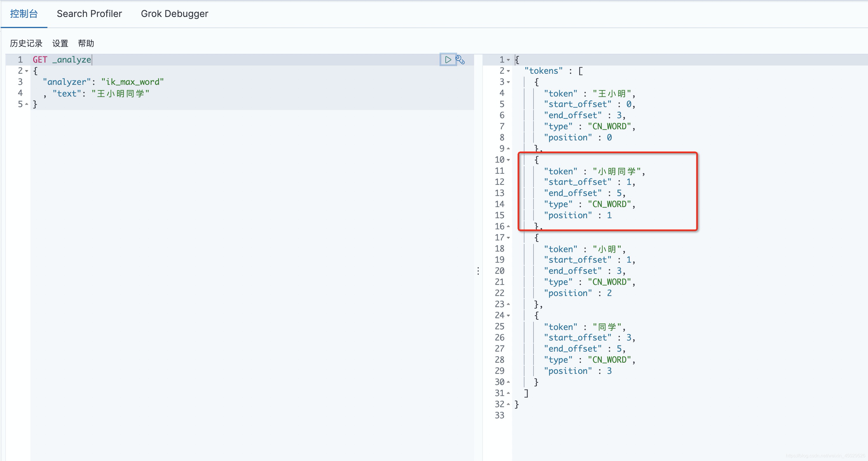The image size is (868, 461).
Task: Click the "tokens" key in response
Action: pyautogui.click(x=543, y=71)
